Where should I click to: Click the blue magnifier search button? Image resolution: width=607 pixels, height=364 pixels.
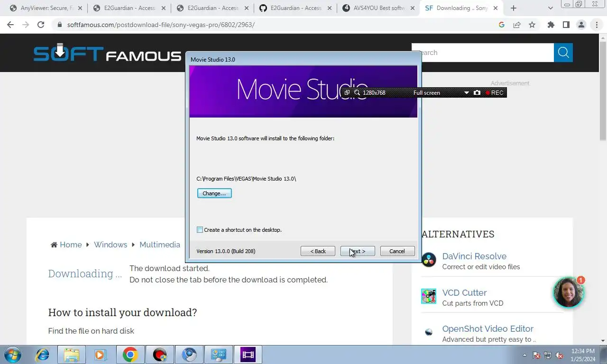(x=563, y=53)
